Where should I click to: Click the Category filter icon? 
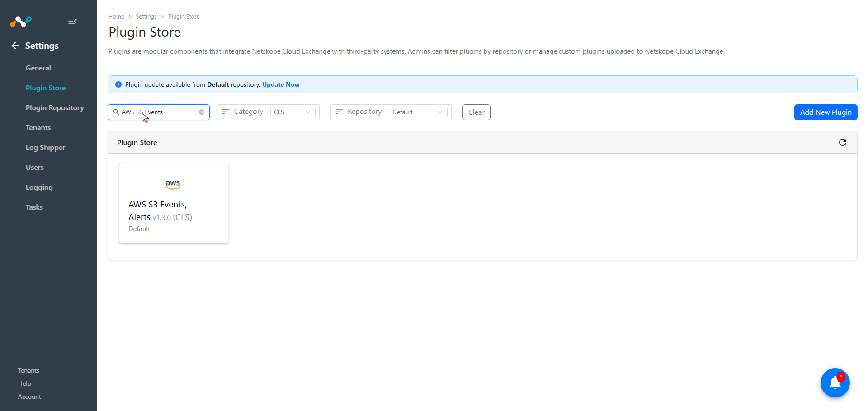[x=226, y=112]
